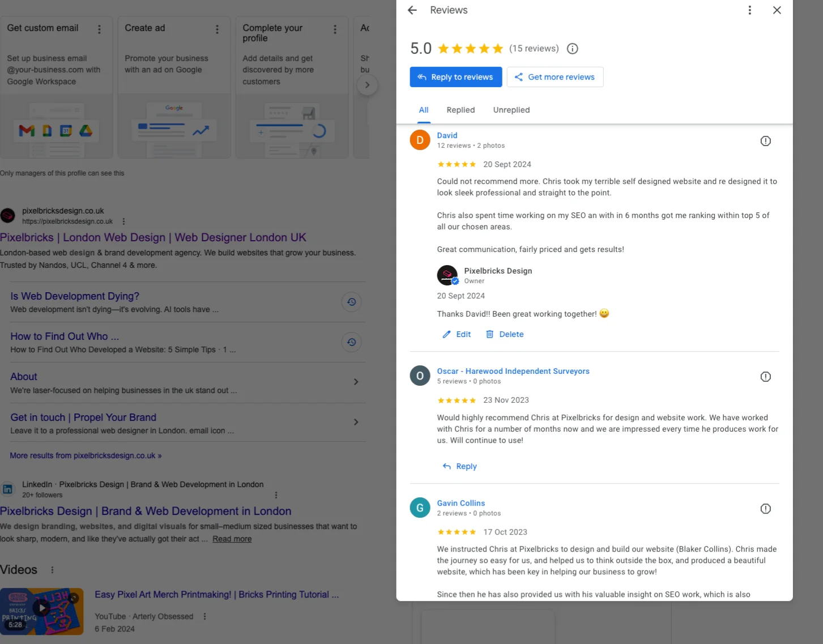This screenshot has width=823, height=644.
Task: Open Gavin Collins' teal avatar
Action: 420,507
